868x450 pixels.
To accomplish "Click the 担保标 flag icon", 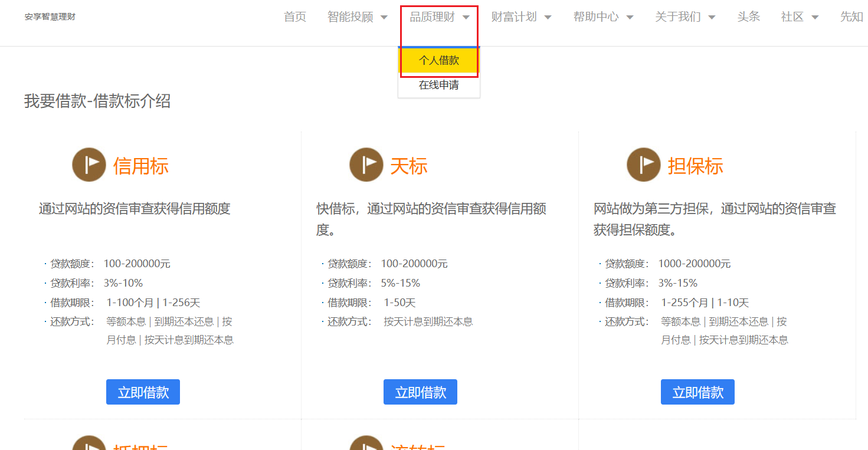I will 643,165.
